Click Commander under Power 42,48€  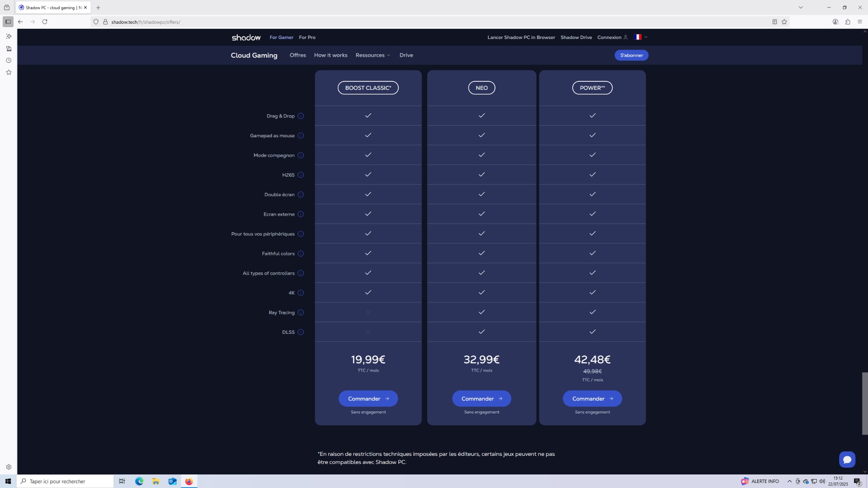coord(592,399)
